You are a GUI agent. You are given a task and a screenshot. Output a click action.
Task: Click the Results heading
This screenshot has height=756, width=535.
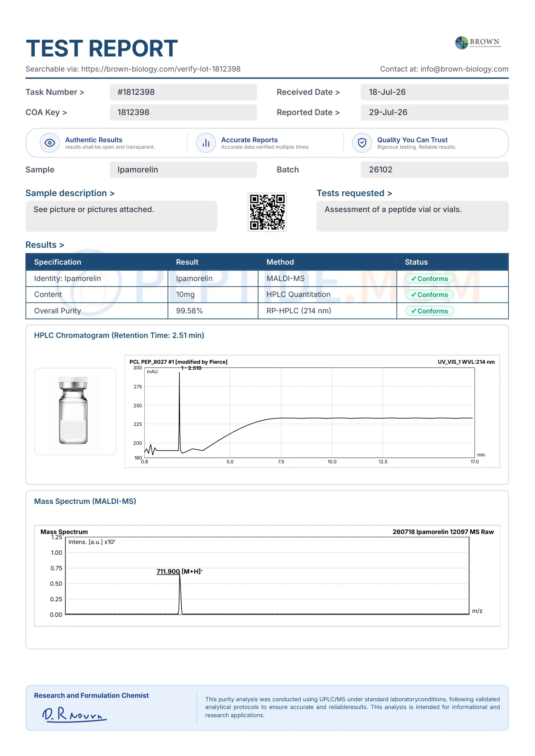tap(45, 245)
